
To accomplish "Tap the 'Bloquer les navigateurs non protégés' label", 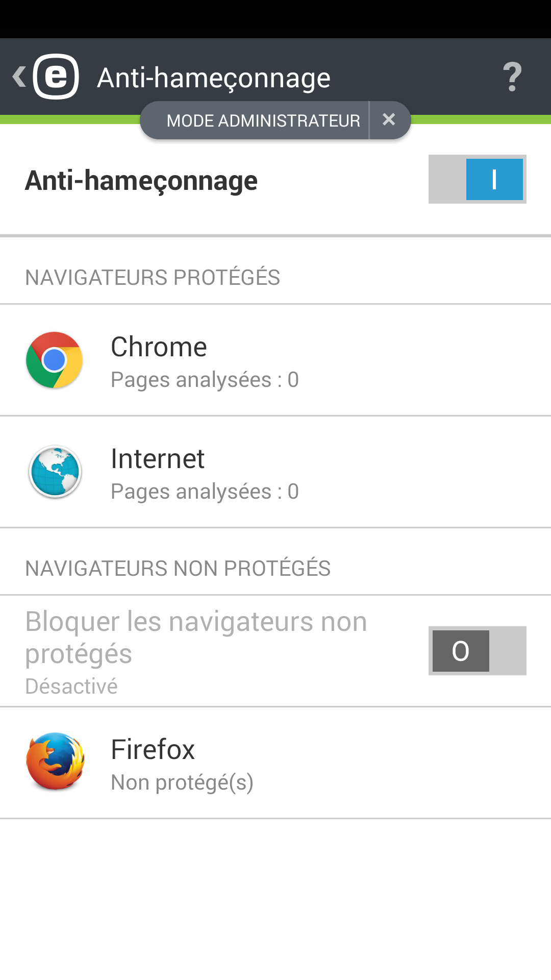I will click(x=196, y=638).
